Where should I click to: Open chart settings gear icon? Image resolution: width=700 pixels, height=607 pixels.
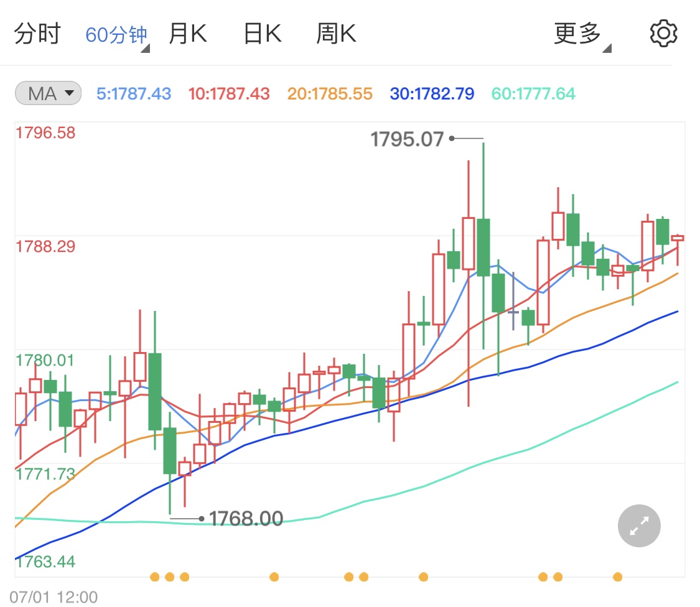(x=663, y=33)
